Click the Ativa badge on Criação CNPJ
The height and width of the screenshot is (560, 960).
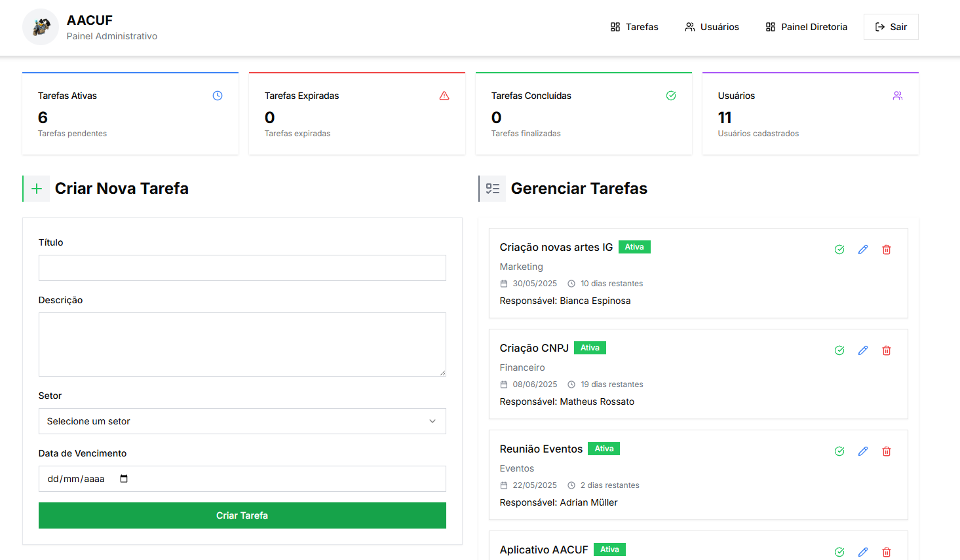coord(590,348)
